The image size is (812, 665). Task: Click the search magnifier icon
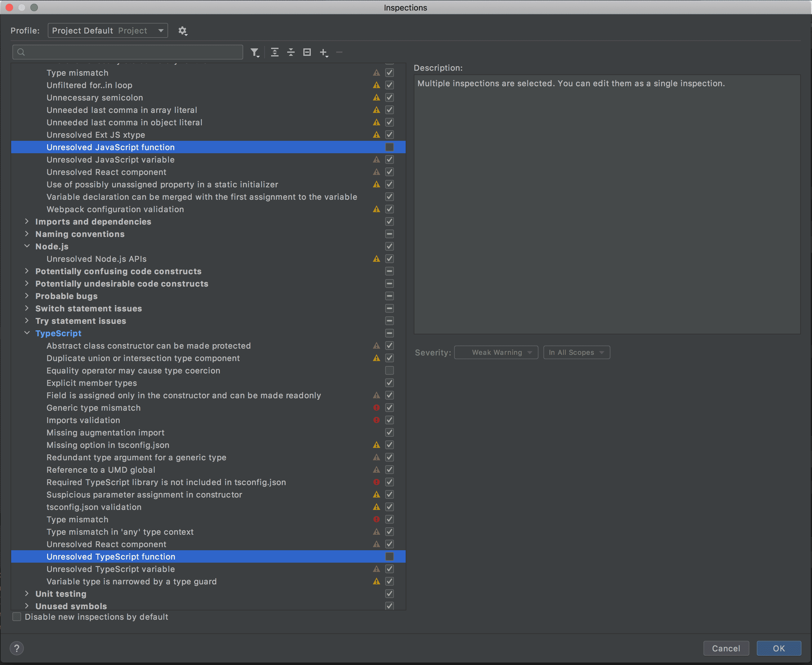tap(21, 52)
